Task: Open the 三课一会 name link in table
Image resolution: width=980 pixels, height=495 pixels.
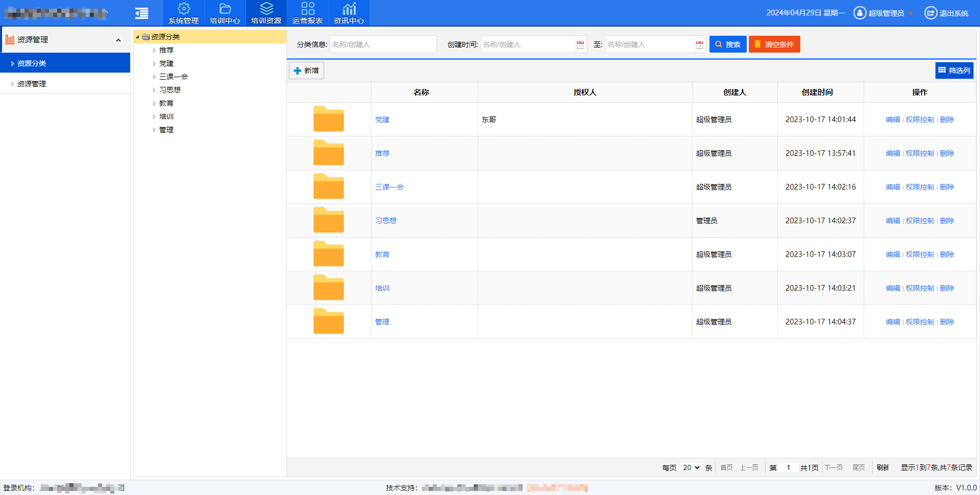Action: [389, 187]
